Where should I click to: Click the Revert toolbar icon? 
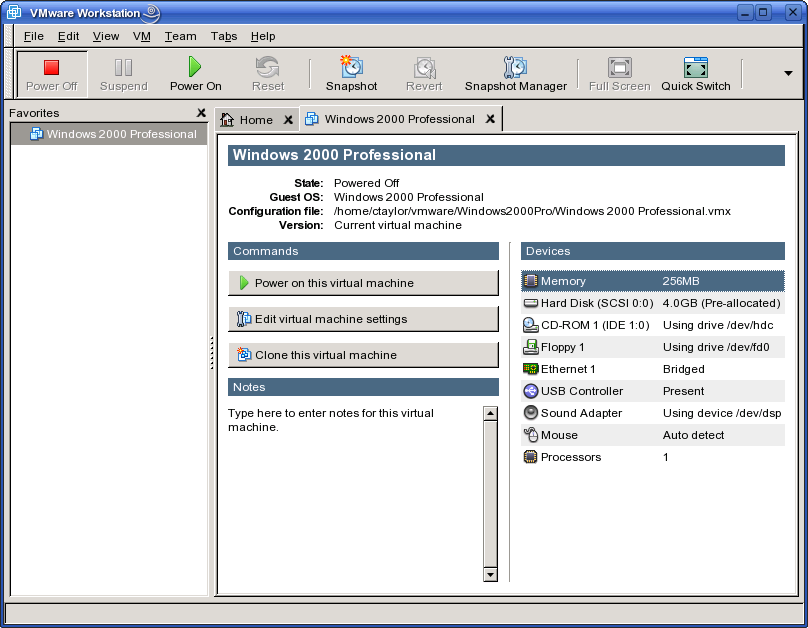pyautogui.click(x=425, y=67)
